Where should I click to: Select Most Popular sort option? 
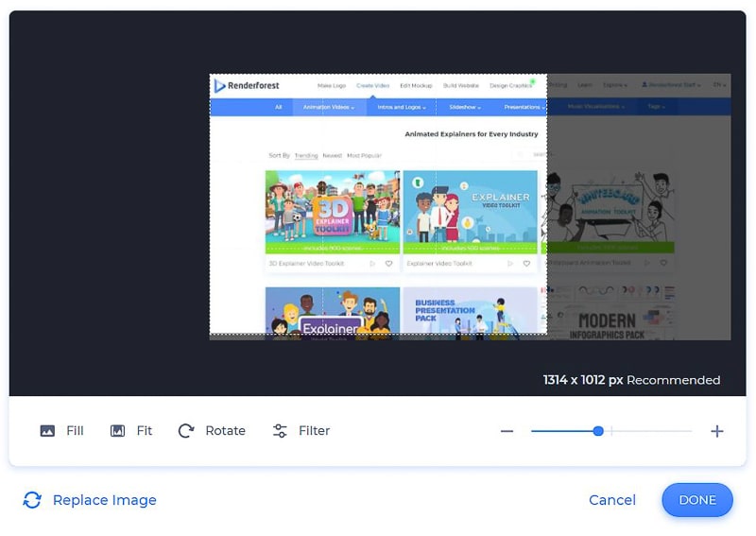click(364, 156)
